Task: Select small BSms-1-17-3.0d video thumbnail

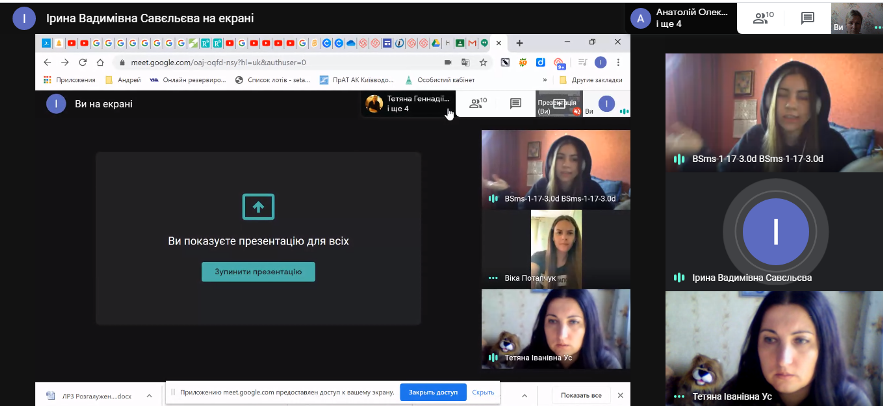Action: pos(556,169)
